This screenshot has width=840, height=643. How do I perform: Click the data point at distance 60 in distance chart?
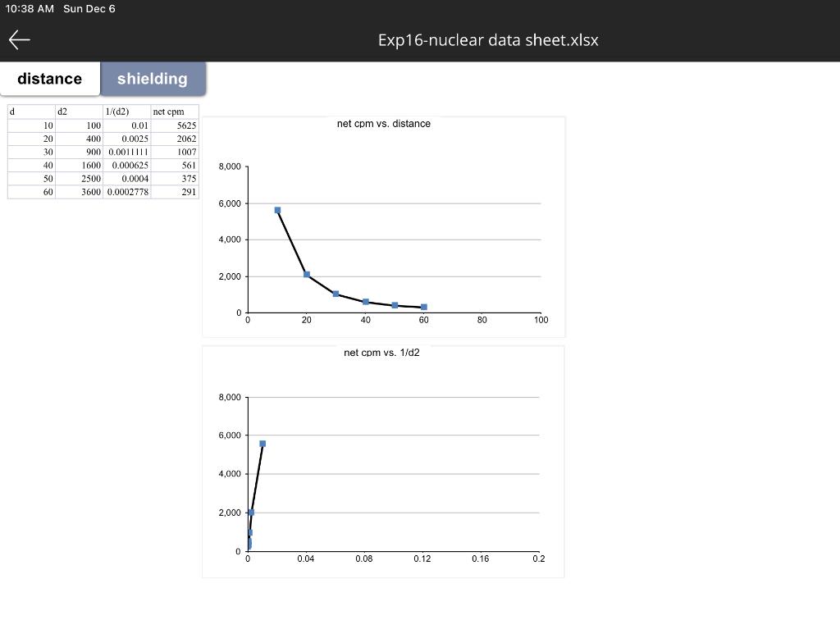pos(424,307)
